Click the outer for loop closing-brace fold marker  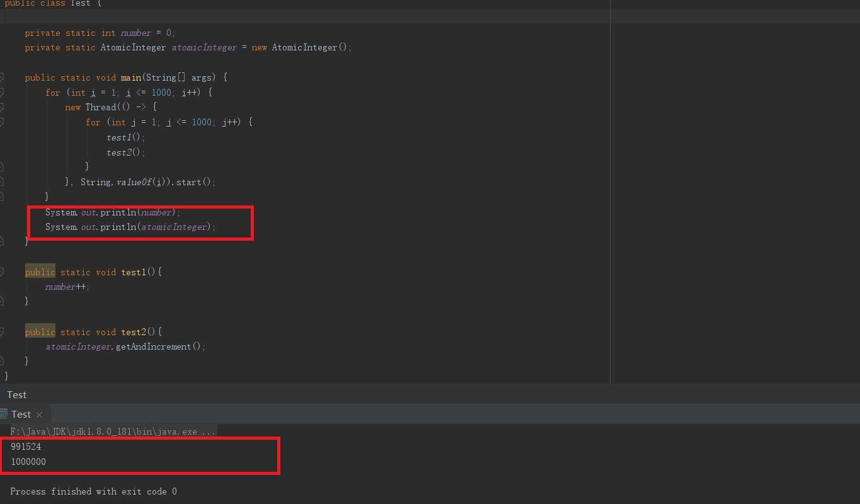1,197
